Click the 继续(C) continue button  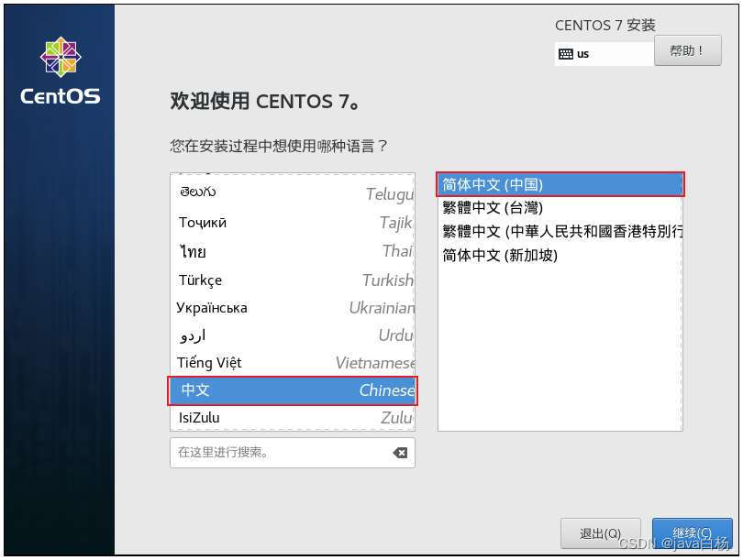[693, 533]
